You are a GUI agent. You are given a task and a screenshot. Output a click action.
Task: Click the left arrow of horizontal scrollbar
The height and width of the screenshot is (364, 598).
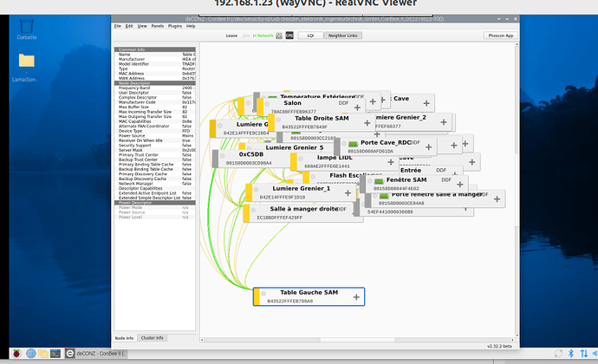tap(202, 340)
